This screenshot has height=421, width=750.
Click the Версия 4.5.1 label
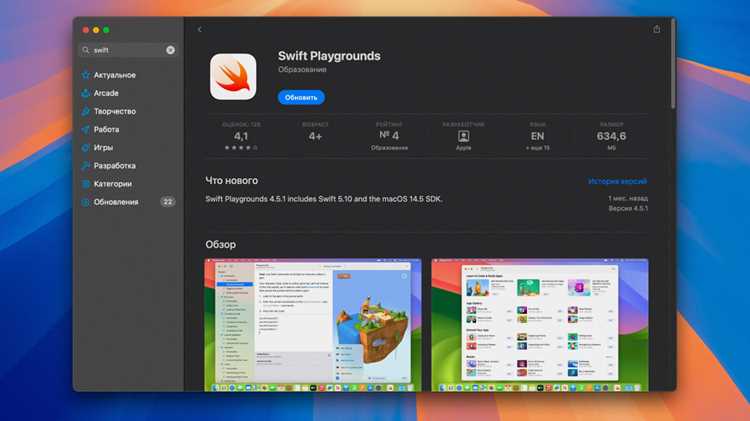[628, 209]
